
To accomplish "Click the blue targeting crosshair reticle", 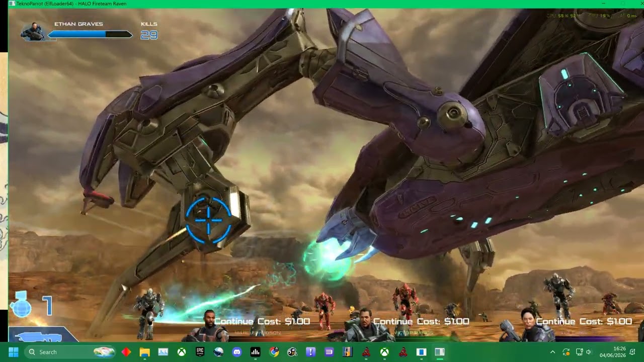I will tap(208, 220).
